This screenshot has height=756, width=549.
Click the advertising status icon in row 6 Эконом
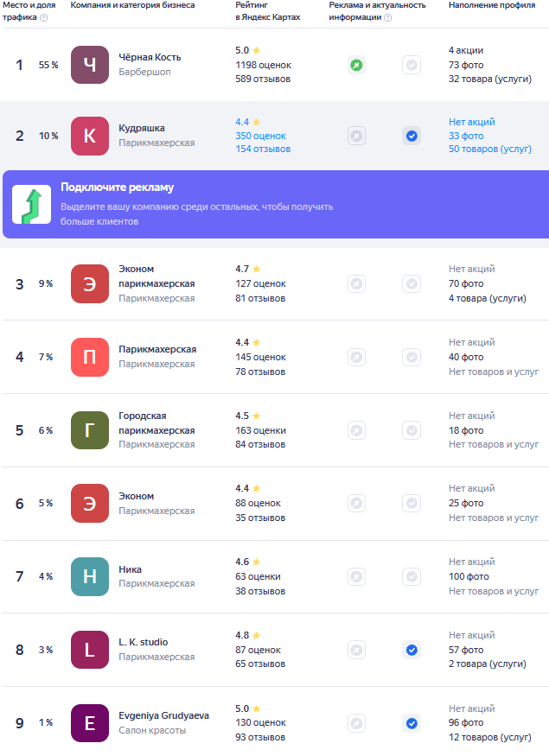click(356, 504)
